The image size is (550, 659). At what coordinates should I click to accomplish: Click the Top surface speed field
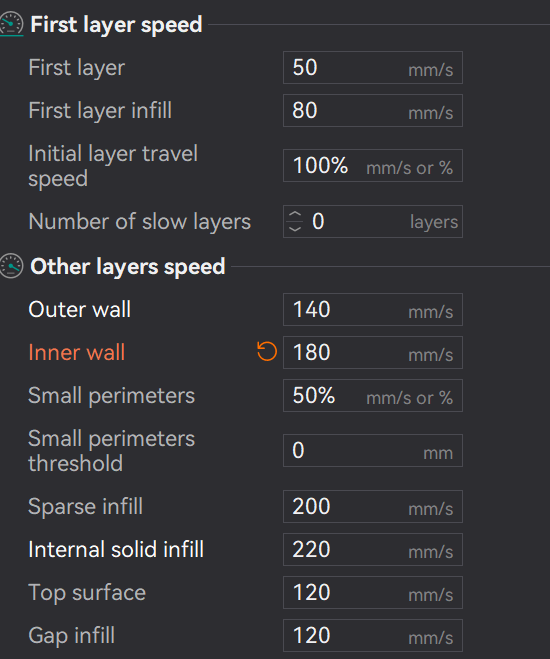373,593
